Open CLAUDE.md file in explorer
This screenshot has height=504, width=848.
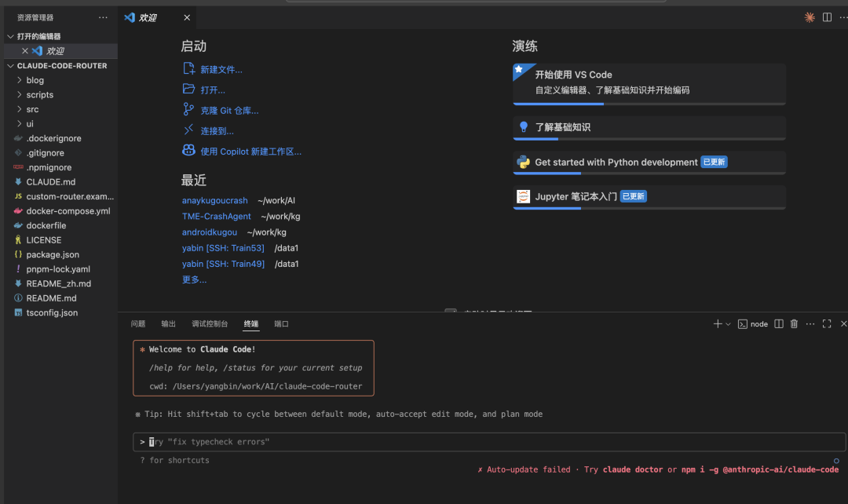50,182
